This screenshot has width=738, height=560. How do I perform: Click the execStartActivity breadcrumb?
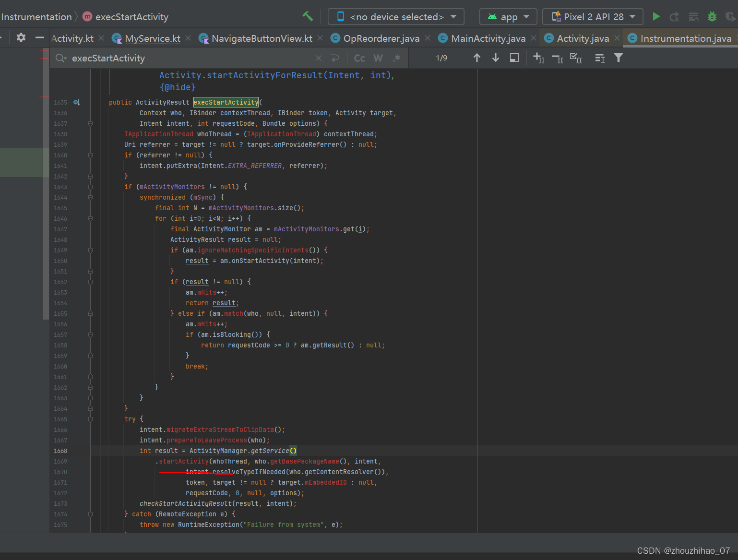coord(132,17)
